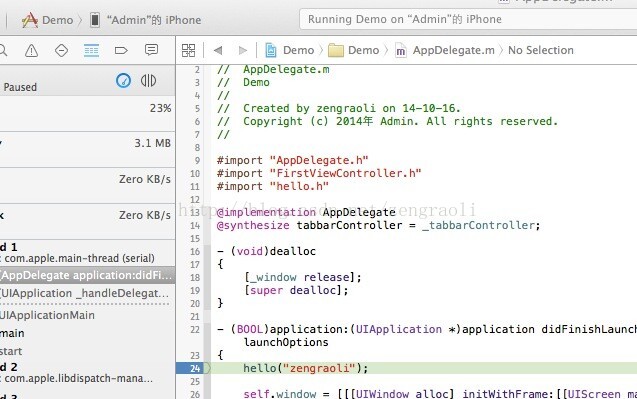Viewport: 637px width, 399px height.
Task: Click line number 18 in the gutter
Action: point(195,277)
